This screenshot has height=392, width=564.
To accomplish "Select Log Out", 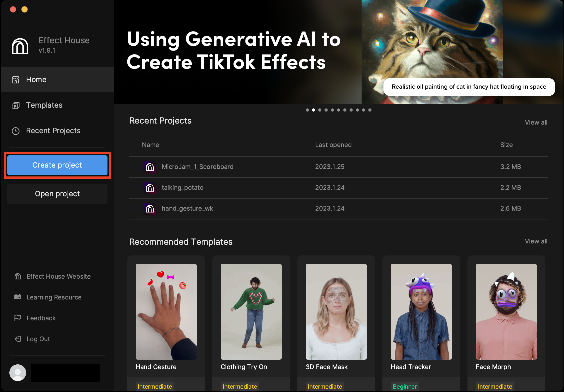I will 38,339.
